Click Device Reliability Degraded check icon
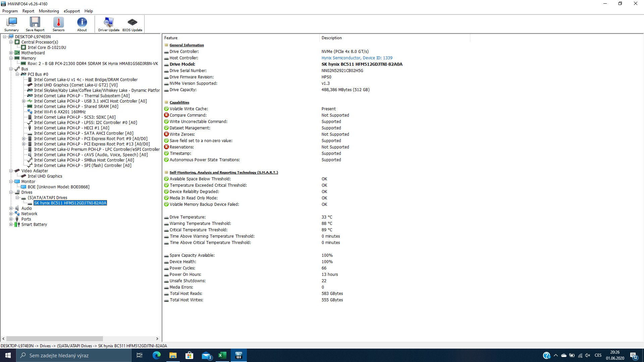 [166, 192]
